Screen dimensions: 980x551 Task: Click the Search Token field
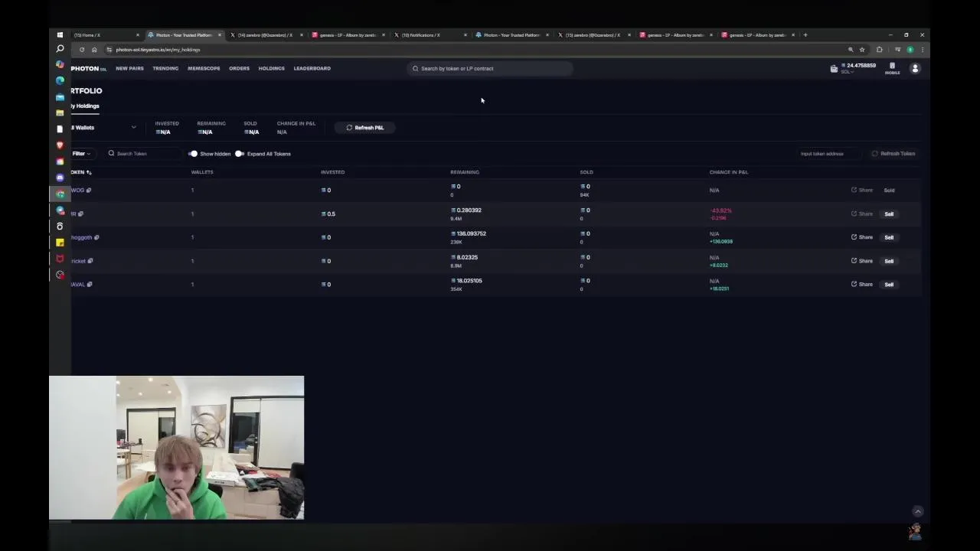(x=145, y=154)
